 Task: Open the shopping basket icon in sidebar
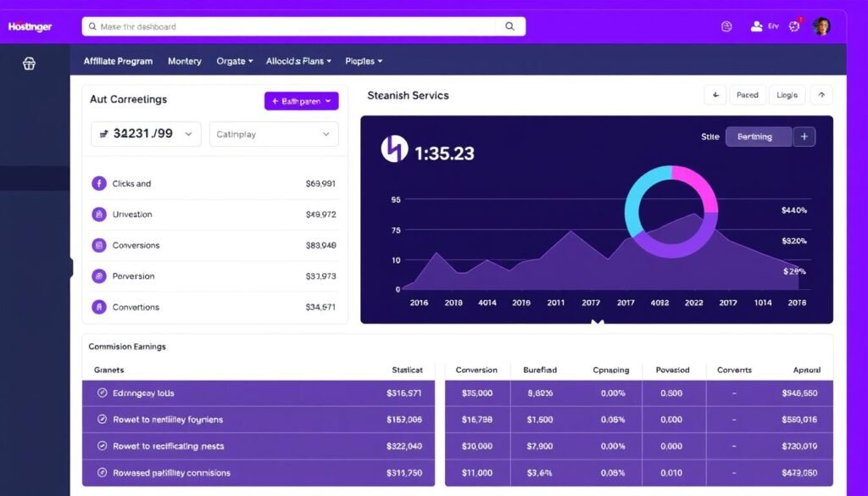click(29, 64)
